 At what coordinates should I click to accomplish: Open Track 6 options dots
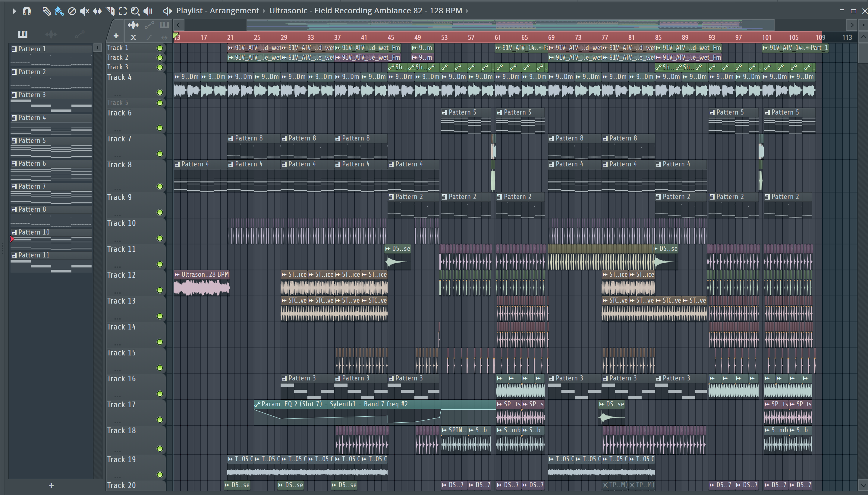pos(118,130)
